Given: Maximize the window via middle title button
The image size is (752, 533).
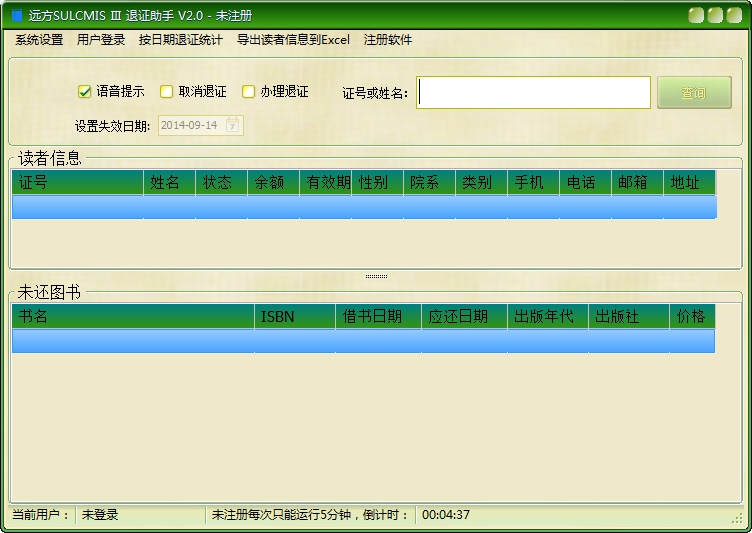Looking at the screenshot, I should (715, 15).
